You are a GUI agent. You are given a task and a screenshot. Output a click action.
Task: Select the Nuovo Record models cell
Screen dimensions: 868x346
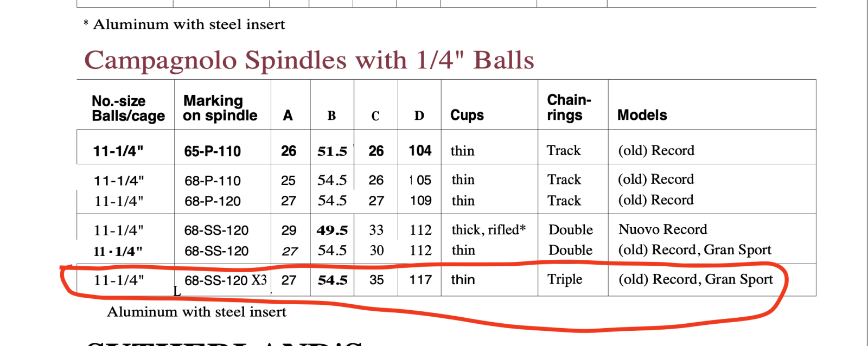point(663,229)
